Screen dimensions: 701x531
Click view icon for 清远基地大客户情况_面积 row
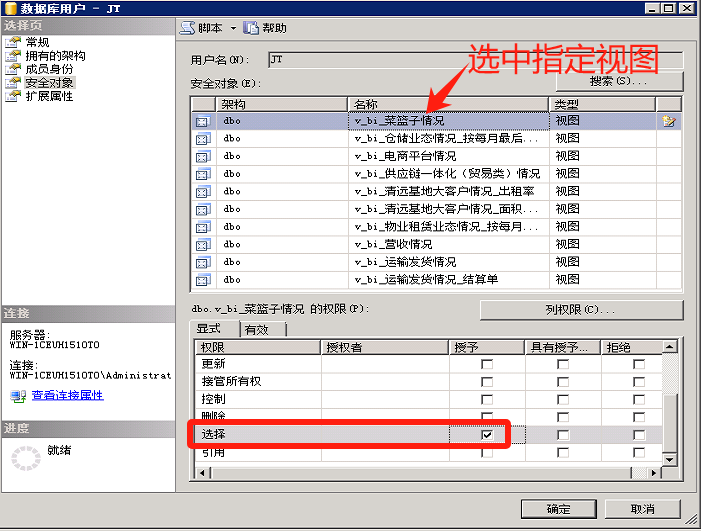pyautogui.click(x=203, y=210)
